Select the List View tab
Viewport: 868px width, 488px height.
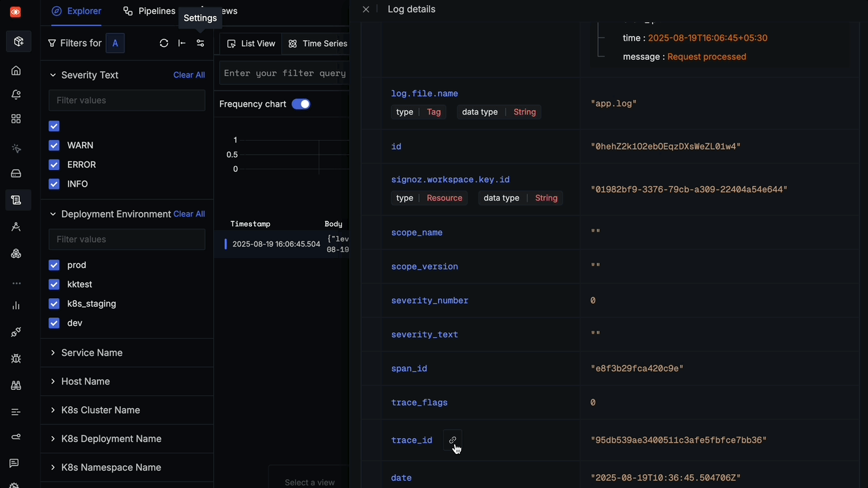[x=251, y=43]
